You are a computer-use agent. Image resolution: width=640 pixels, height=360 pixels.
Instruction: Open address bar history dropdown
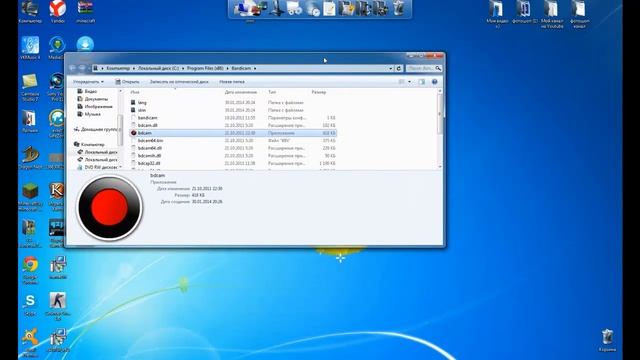(x=391, y=68)
